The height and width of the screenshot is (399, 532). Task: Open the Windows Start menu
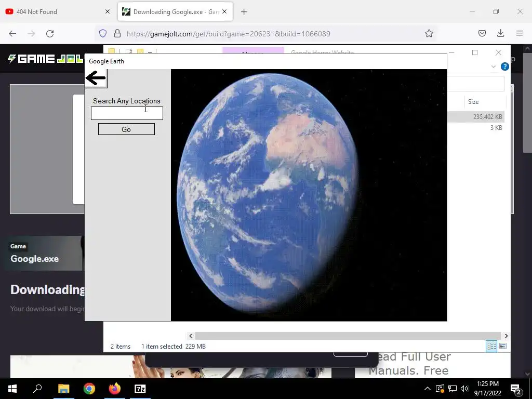pyautogui.click(x=12, y=389)
